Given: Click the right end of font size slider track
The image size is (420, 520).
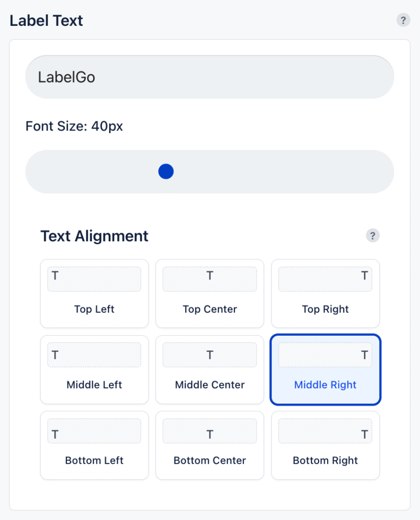Looking at the screenshot, I should pos(383,172).
